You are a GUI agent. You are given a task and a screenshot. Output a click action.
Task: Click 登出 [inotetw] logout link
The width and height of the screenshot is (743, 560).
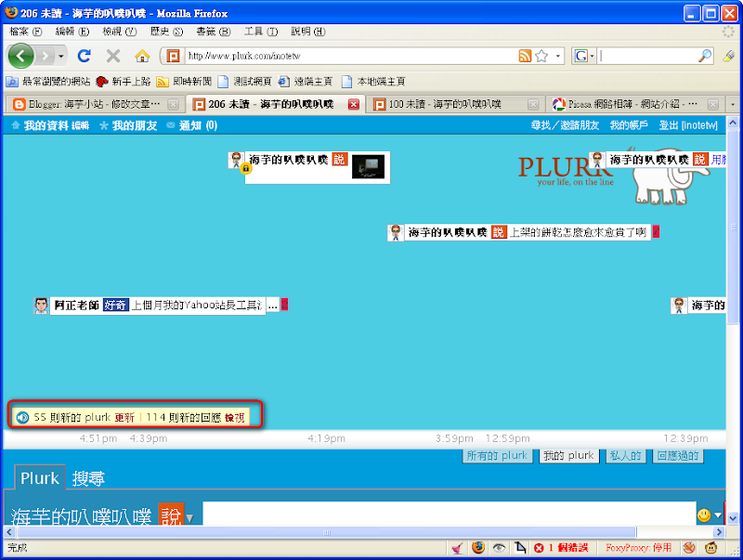[x=688, y=125]
